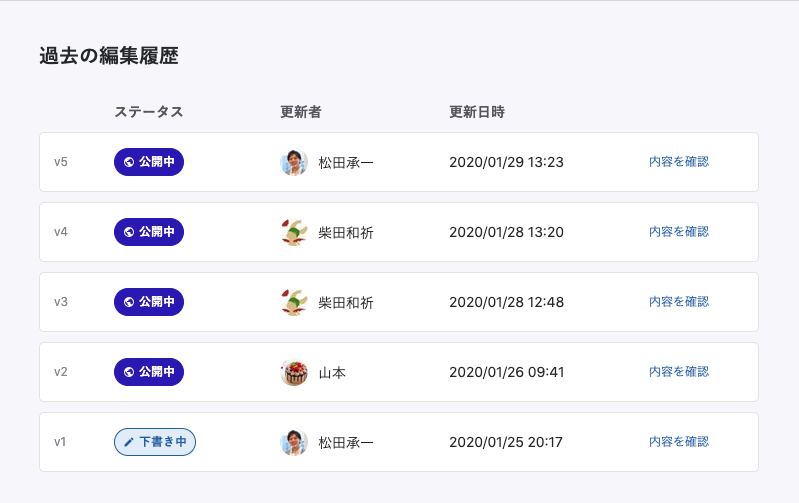Click the 更新日時 column header

pyautogui.click(x=477, y=112)
